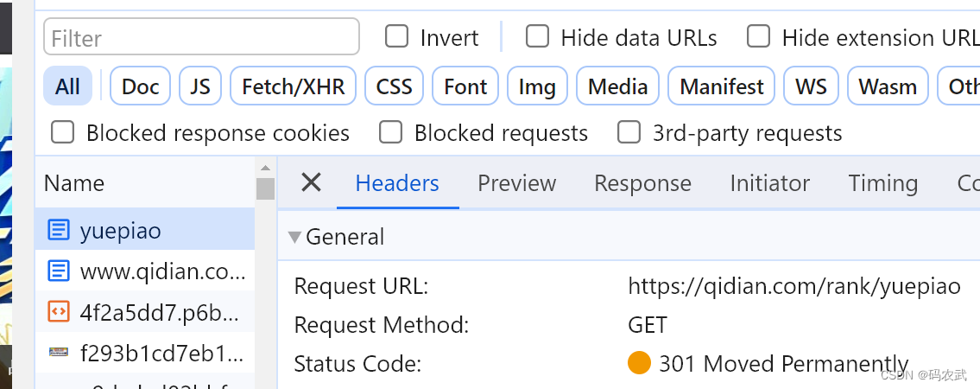Filter requests by CSS type
This screenshot has width=980, height=389.
tap(394, 86)
